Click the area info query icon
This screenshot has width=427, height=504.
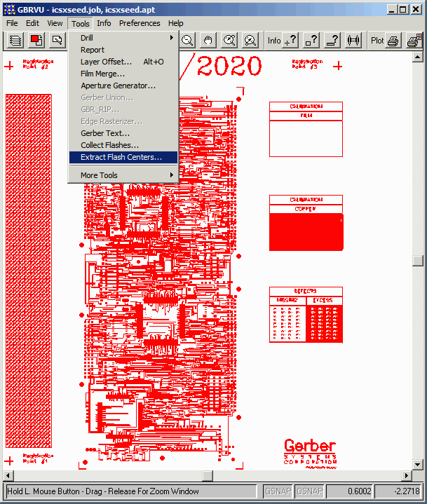coord(311,41)
